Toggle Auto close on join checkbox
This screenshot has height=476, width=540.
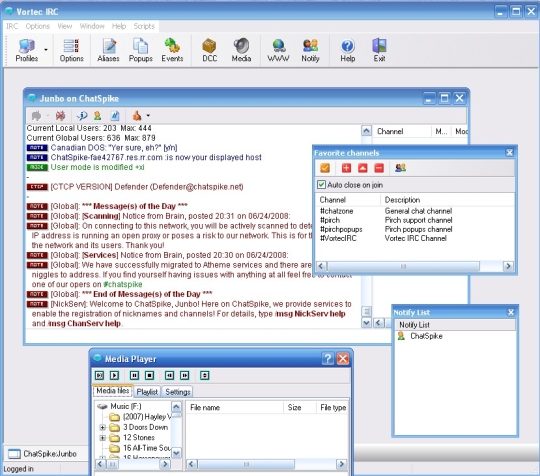[321, 185]
